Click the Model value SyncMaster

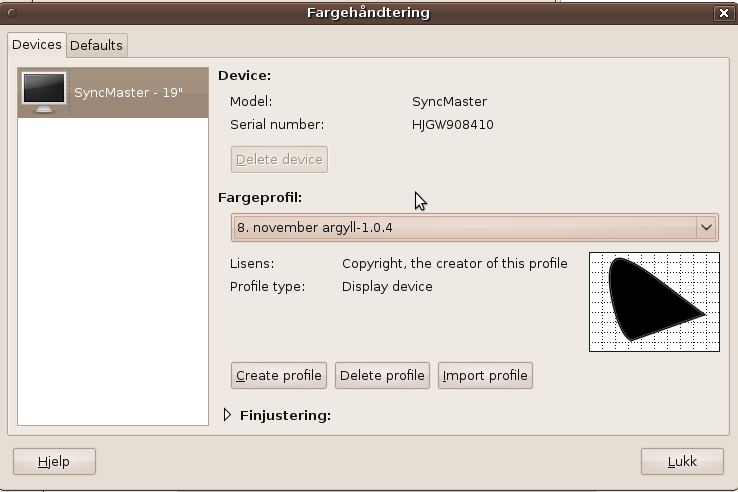tap(449, 102)
